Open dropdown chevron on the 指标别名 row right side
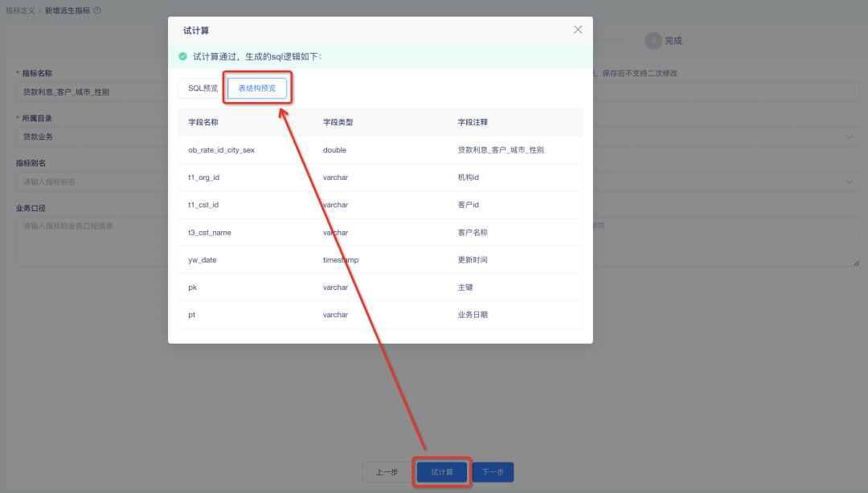Viewport: 868px width, 493px height. pyautogui.click(x=850, y=182)
